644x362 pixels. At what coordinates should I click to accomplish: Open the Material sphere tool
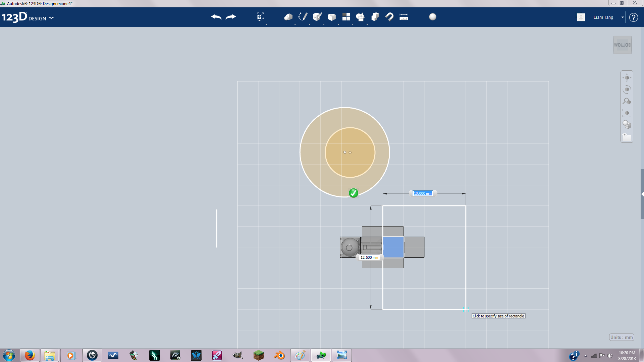click(433, 17)
